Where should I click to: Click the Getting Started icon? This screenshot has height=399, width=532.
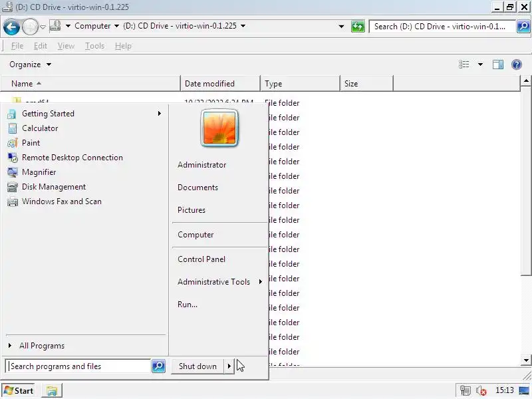click(x=12, y=114)
